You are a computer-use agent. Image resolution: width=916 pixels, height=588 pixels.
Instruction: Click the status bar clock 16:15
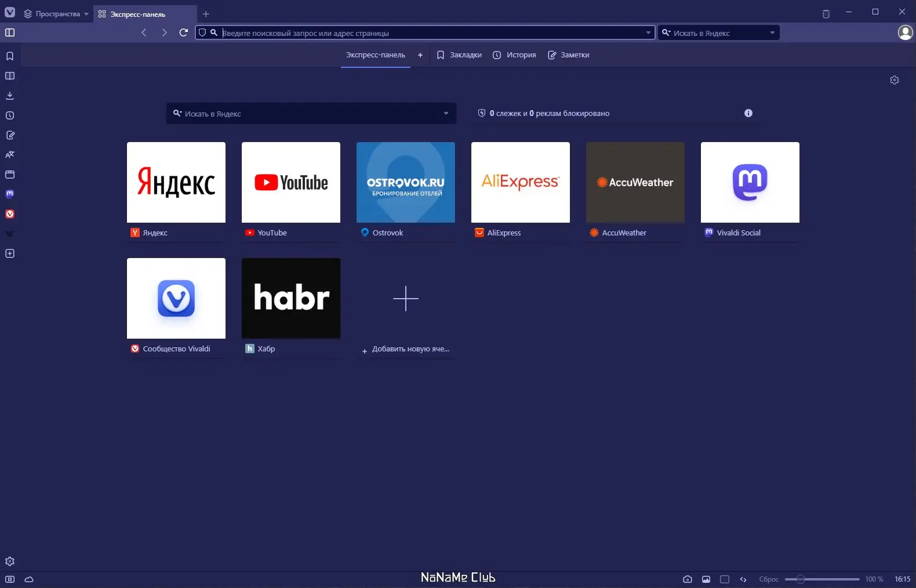click(902, 579)
